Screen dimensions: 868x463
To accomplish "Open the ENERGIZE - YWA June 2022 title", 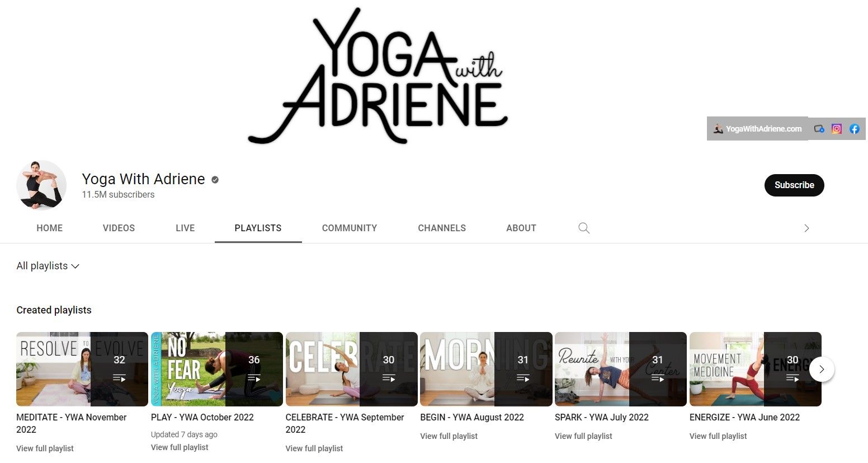I will tap(745, 417).
